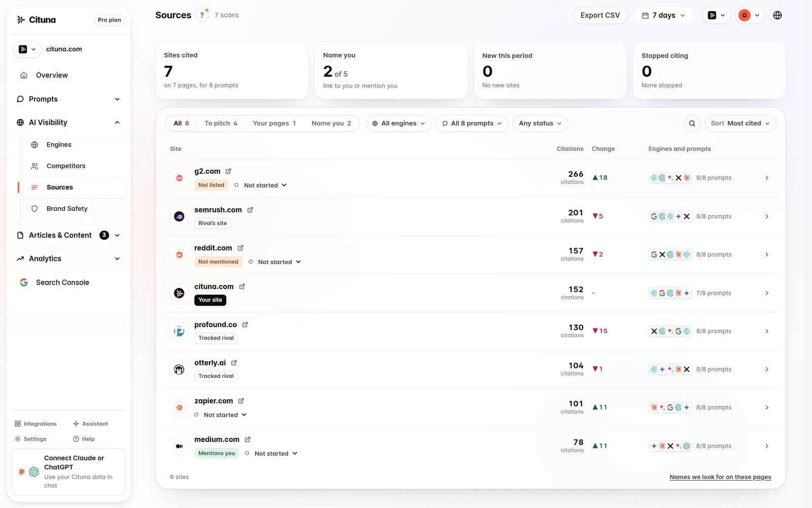
Task: Open Competitors in sidebar
Action: 75,166
